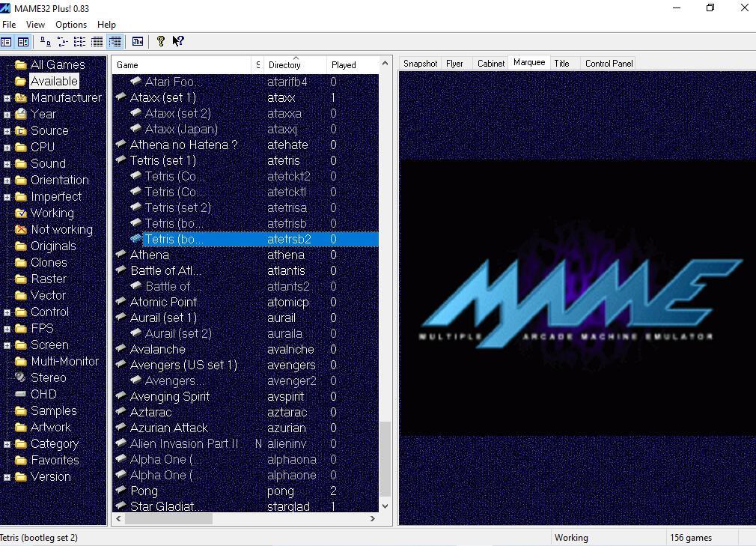Image resolution: width=756 pixels, height=546 pixels.
Task: Click the joystick icon beside Atomic Point
Action: tap(121, 301)
